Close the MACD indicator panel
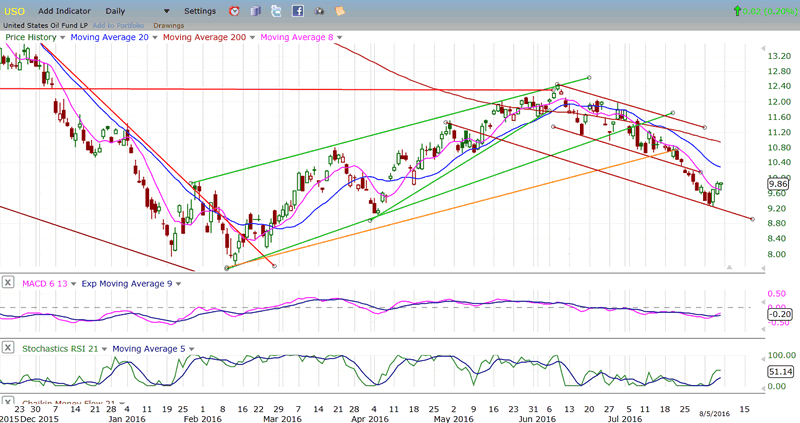 click(x=8, y=283)
